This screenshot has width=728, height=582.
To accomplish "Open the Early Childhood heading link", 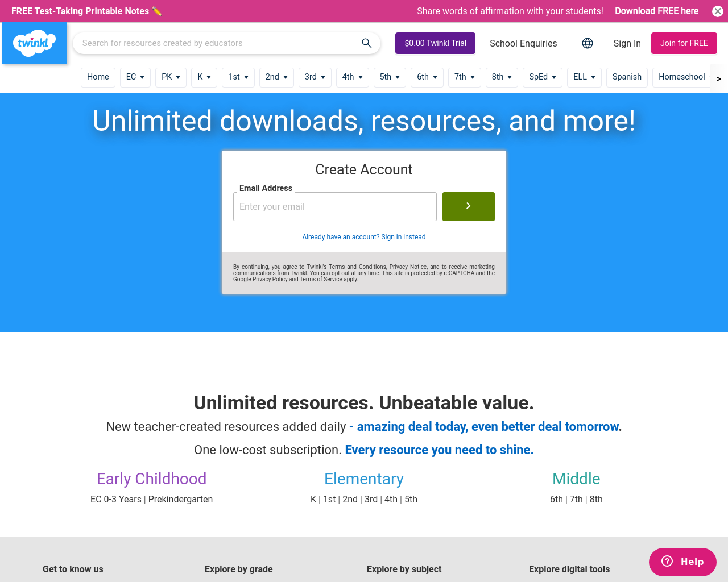I will click(x=151, y=479).
